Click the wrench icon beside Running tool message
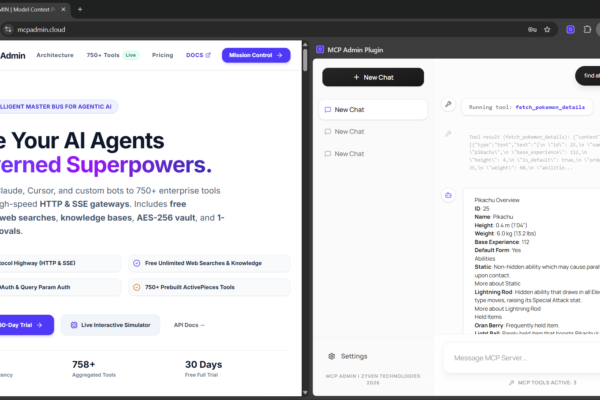Screen dimensions: 600x400 (x=448, y=104)
